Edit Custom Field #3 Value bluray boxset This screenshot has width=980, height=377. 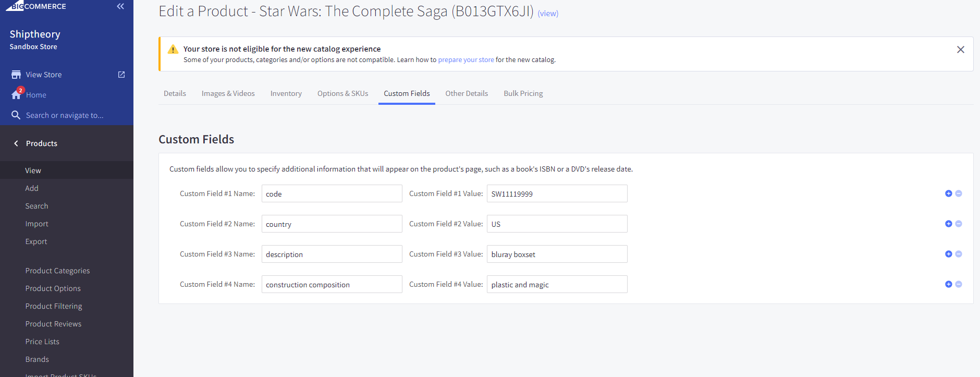tap(557, 254)
